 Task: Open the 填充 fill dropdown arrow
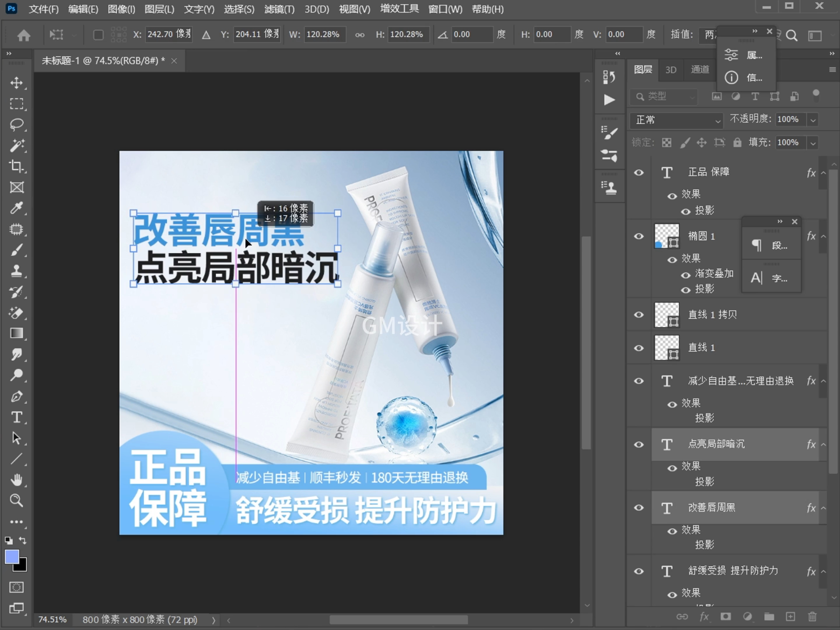point(813,143)
